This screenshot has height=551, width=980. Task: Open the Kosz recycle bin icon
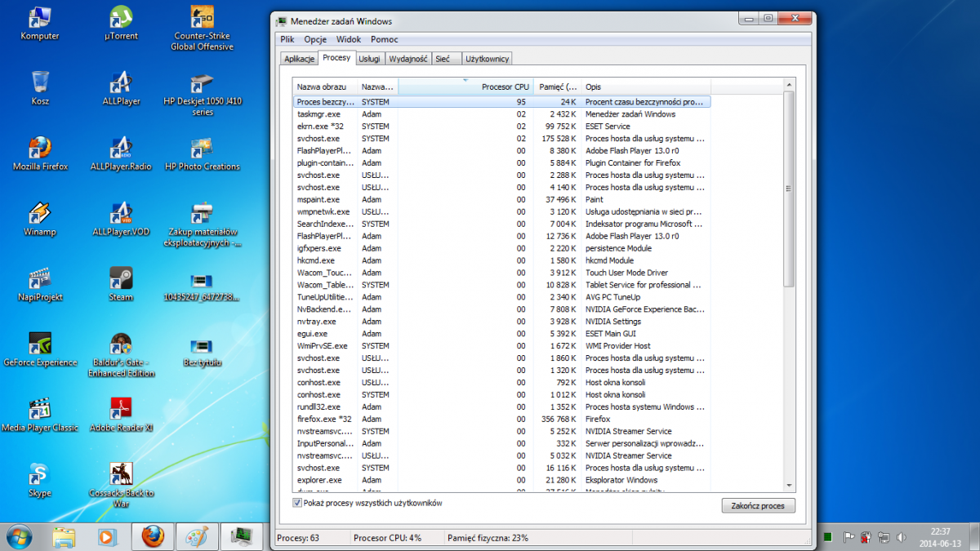[40, 88]
